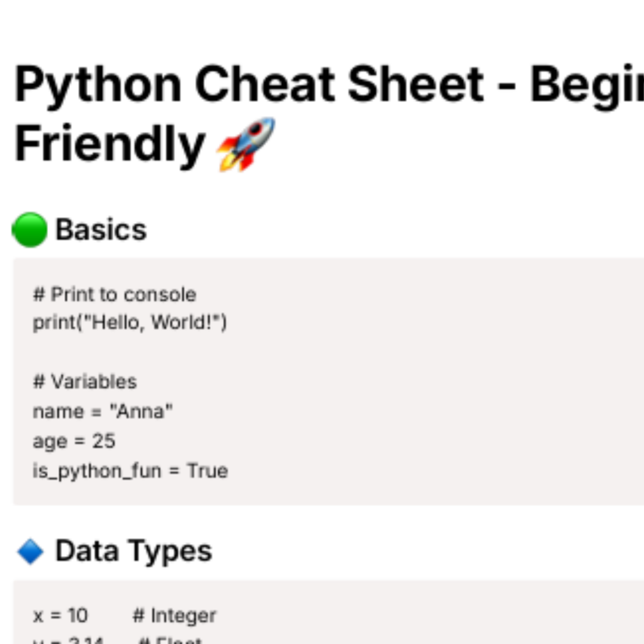
Task: Click the word "True" in the Basics code
Action: point(207,471)
